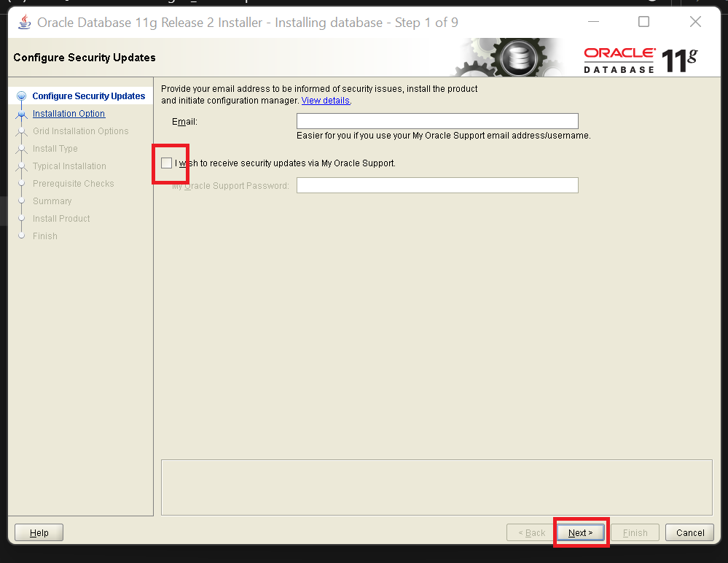Viewport: 728px width, 563px height.
Task: Click the Help button
Action: tap(39, 533)
